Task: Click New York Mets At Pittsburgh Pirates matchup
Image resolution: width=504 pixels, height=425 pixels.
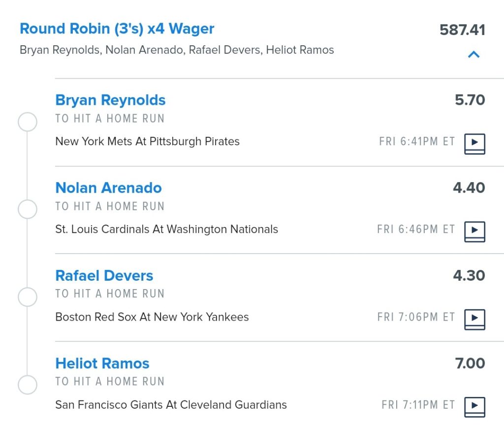Action: (x=147, y=141)
